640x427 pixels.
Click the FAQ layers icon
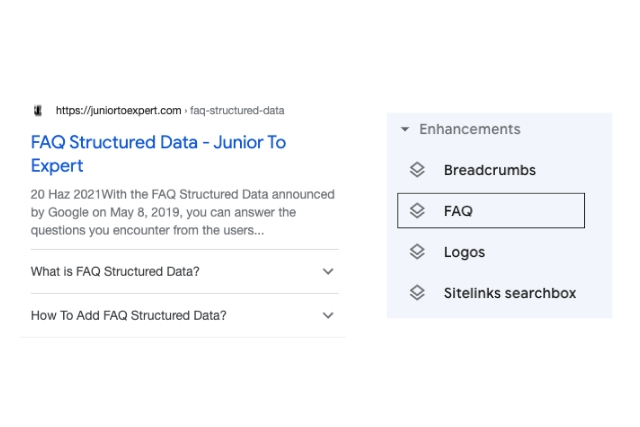(418, 211)
